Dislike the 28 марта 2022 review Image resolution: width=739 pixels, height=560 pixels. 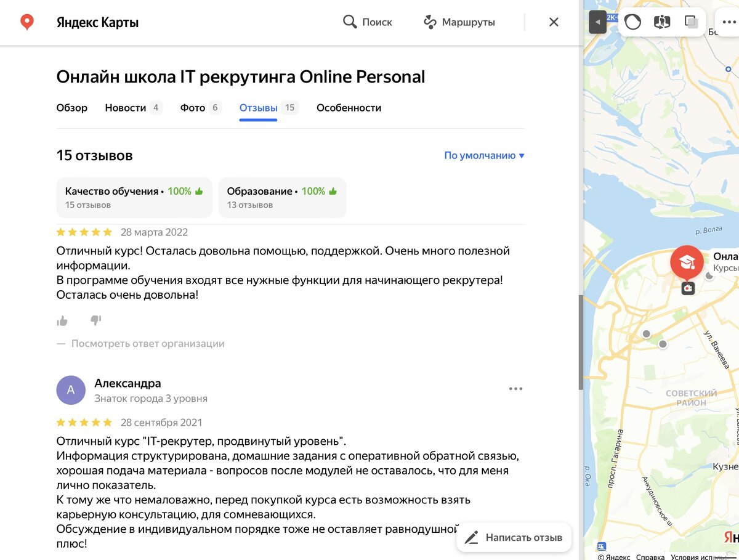click(x=95, y=320)
